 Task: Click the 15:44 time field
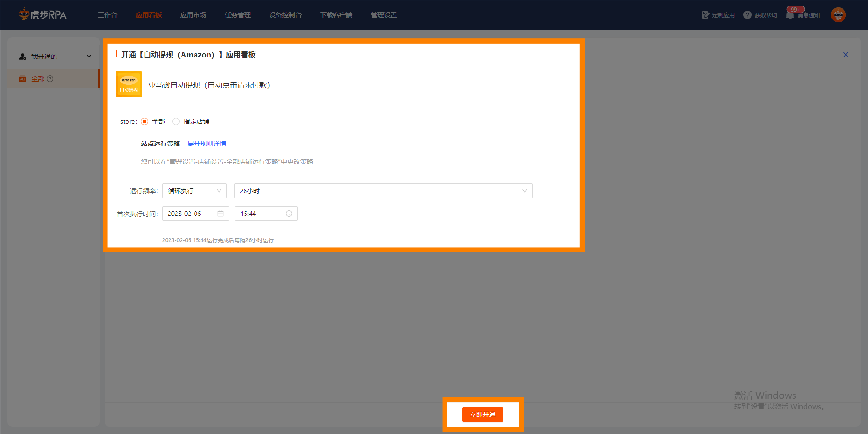click(x=266, y=214)
